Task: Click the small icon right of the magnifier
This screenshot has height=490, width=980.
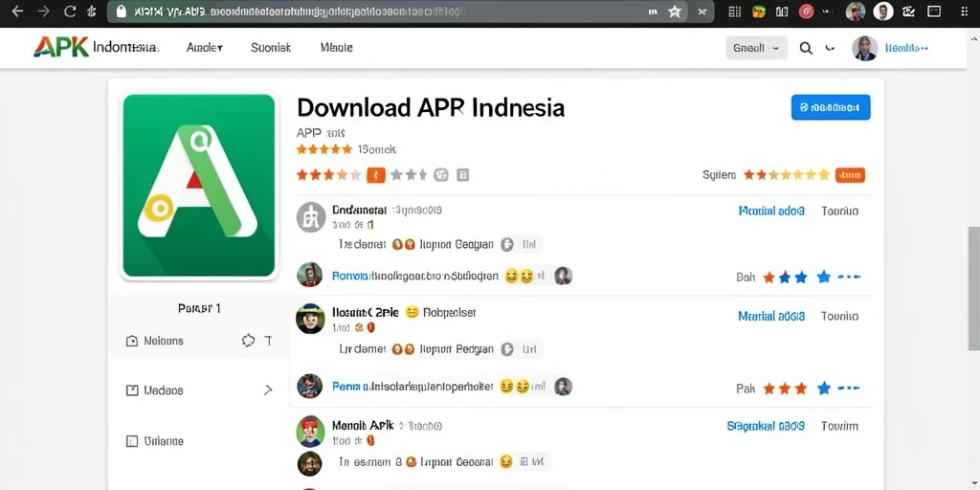Action: [x=830, y=48]
